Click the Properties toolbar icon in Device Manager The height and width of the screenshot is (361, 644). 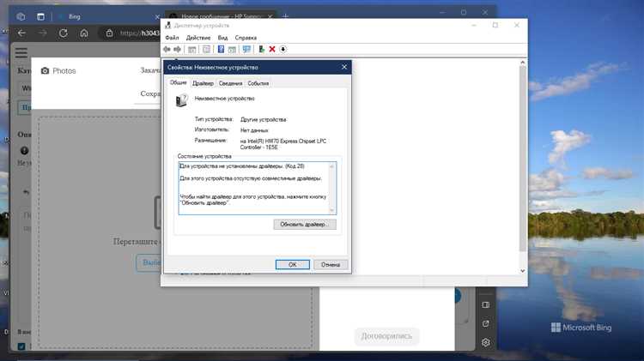click(206, 49)
